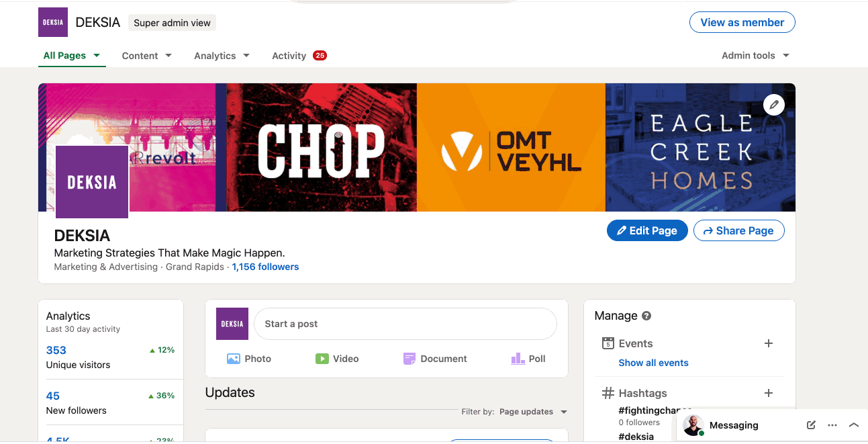Select the Video post icon

point(322,359)
